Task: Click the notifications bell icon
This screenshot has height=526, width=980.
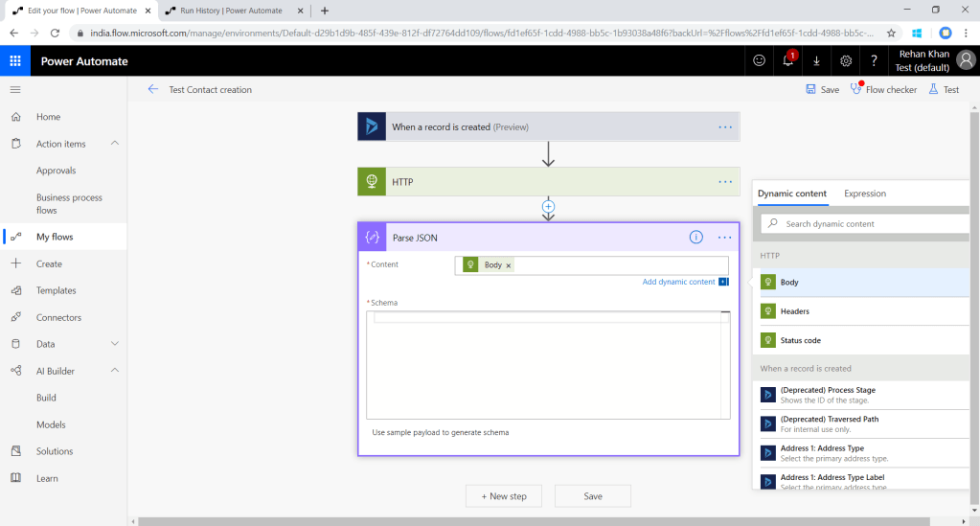Action: (787, 60)
